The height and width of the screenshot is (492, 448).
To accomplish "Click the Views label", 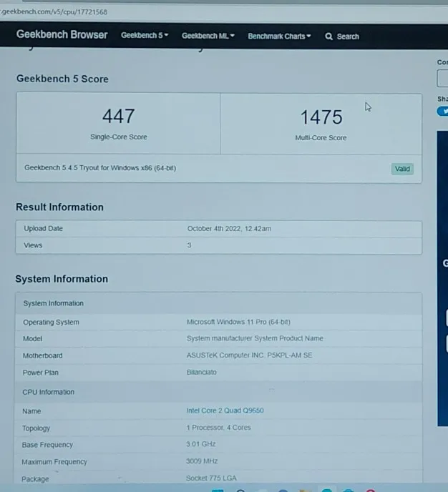I will [x=33, y=245].
